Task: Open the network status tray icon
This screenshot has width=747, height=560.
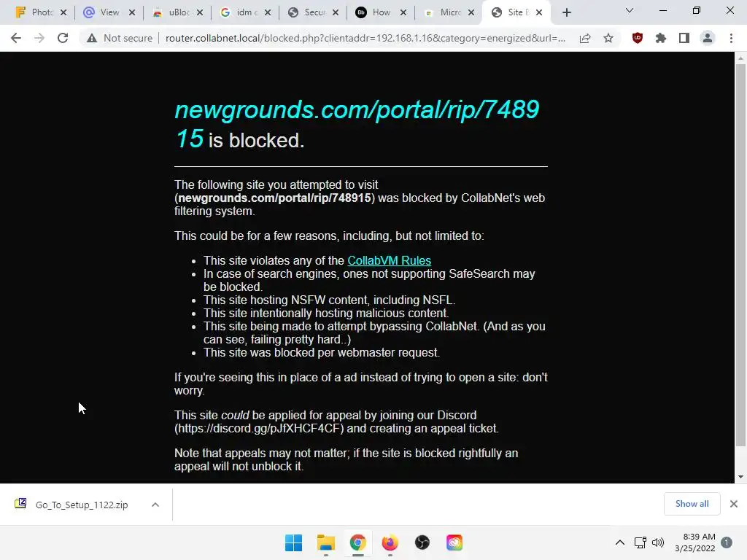Action: (x=640, y=542)
